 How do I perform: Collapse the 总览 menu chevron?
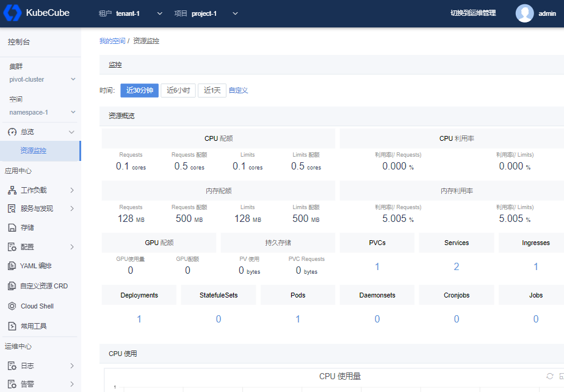(71, 132)
